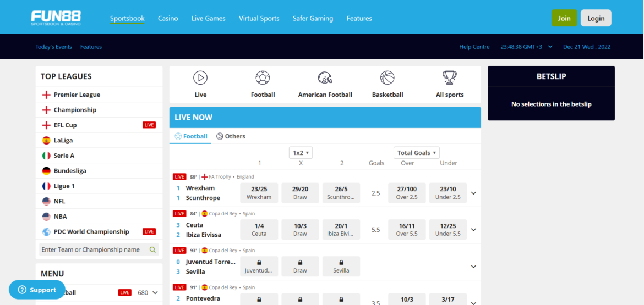Image resolution: width=644 pixels, height=305 pixels.
Task: Expand the football menu chevron near 680
Action: [x=155, y=293]
